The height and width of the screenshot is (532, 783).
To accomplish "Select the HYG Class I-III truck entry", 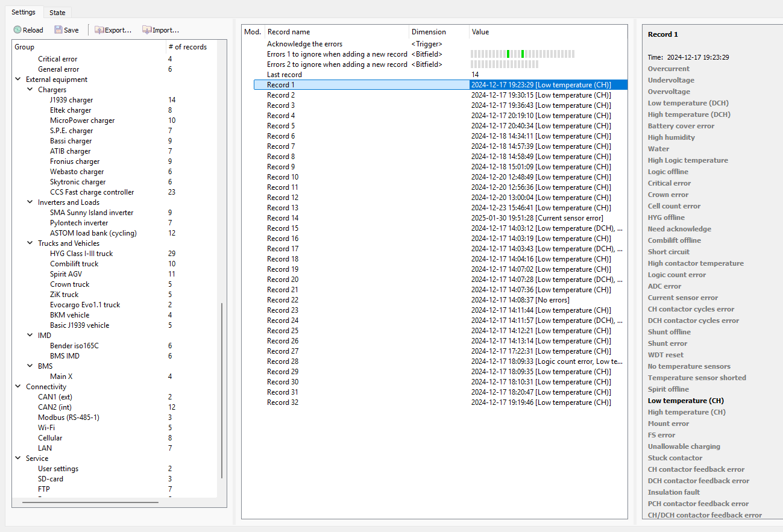I will click(x=81, y=254).
